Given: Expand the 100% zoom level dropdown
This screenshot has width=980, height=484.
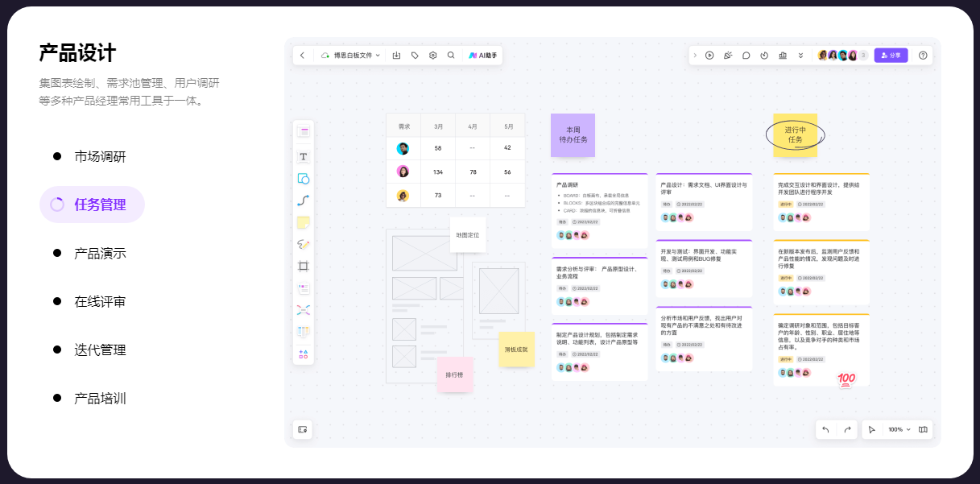Looking at the screenshot, I should pos(899,430).
